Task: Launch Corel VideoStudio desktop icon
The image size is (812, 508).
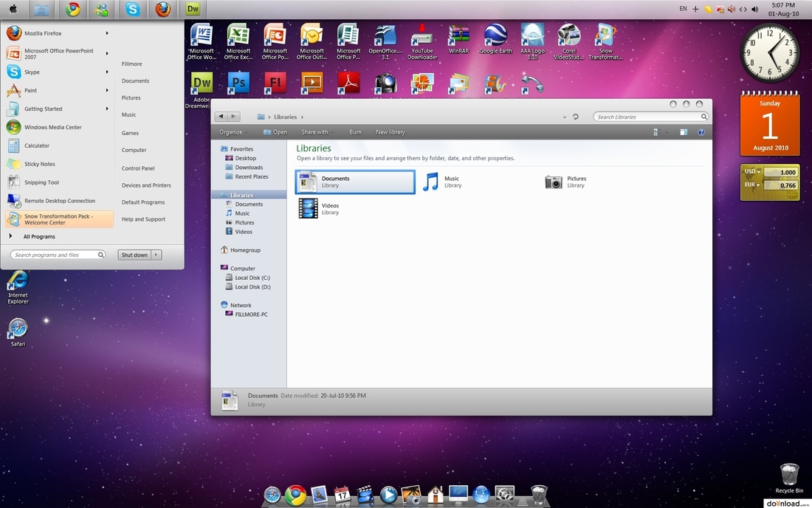Action: point(568,41)
